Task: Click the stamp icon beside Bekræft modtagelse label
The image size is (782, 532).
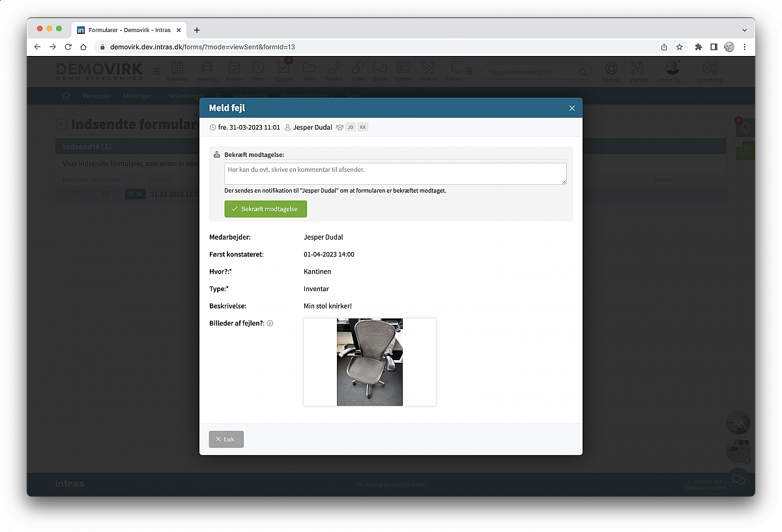Action: coord(217,154)
